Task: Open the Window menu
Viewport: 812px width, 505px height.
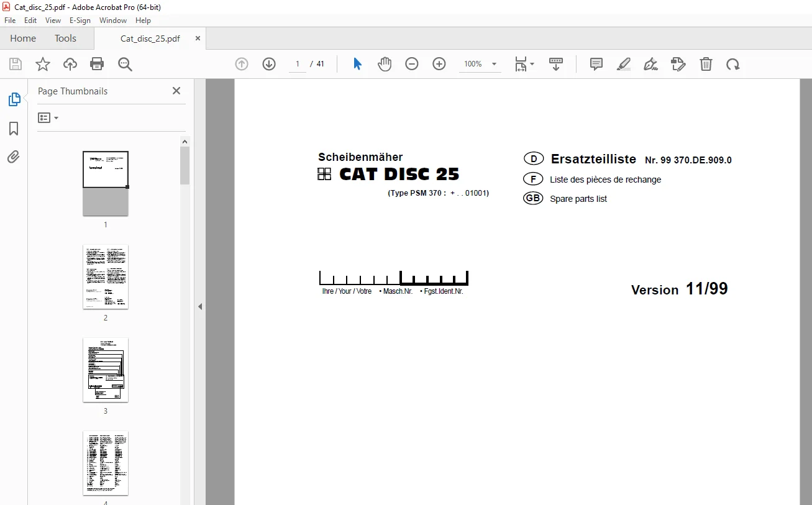Action: pyautogui.click(x=113, y=20)
